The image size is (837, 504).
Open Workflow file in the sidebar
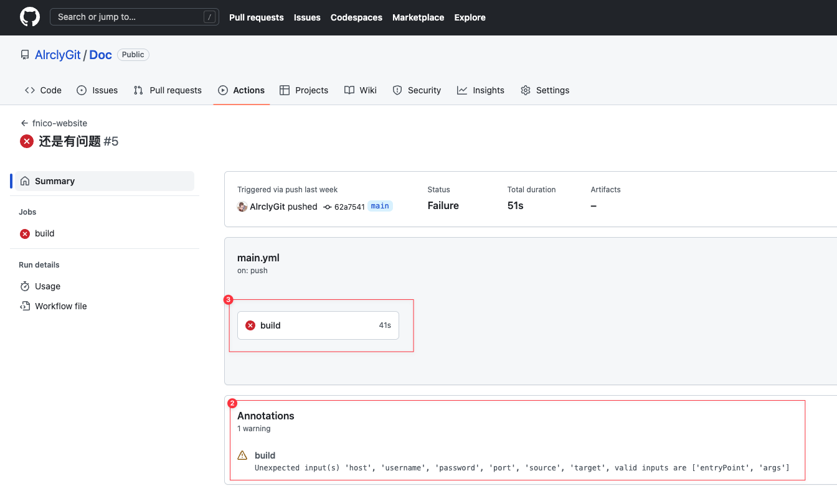click(x=60, y=306)
